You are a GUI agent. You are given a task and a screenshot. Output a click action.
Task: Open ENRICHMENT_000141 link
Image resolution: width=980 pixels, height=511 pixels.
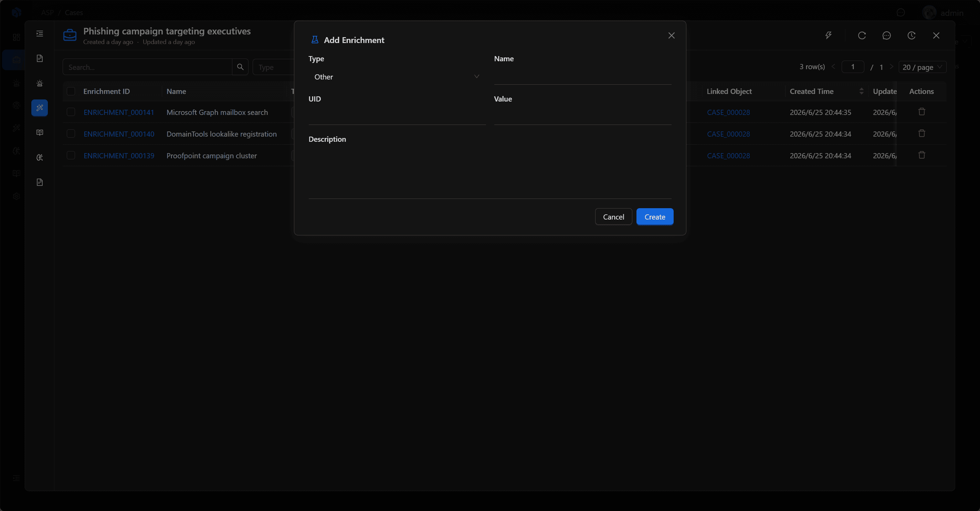(x=119, y=112)
